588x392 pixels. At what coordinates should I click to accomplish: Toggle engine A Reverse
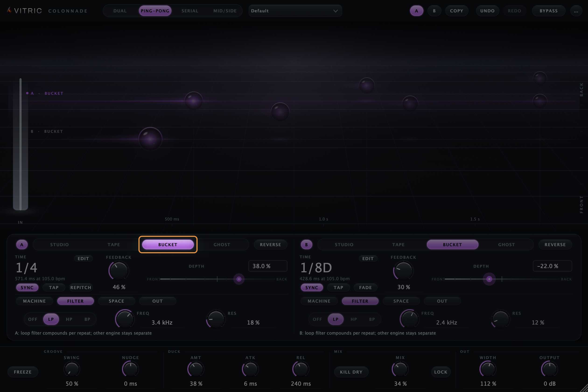[x=270, y=245]
